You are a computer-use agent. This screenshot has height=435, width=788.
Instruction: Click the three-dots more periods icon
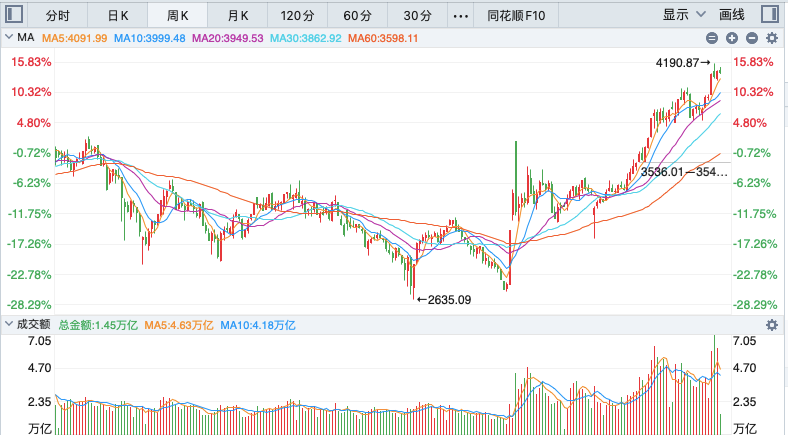click(460, 16)
